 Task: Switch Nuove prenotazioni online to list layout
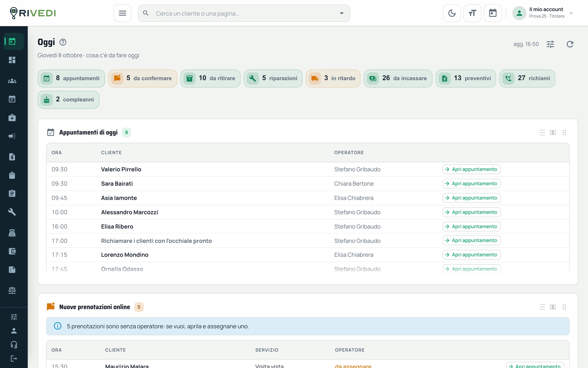542,307
